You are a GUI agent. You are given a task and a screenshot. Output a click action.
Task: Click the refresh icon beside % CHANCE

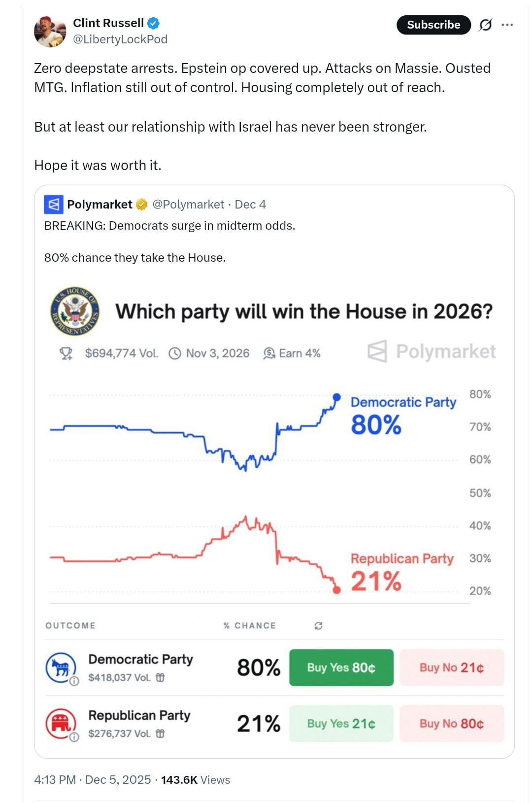point(319,626)
